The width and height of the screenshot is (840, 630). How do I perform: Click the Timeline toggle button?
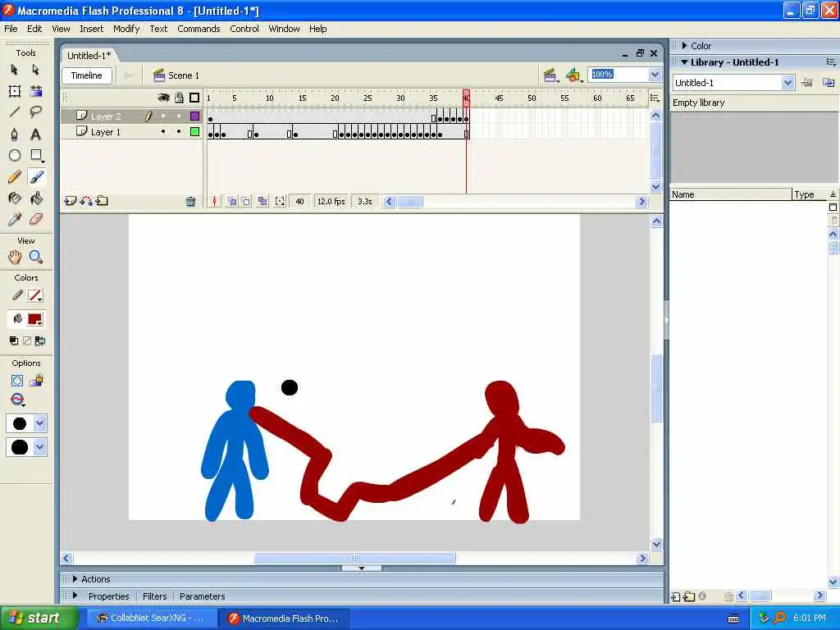click(87, 75)
